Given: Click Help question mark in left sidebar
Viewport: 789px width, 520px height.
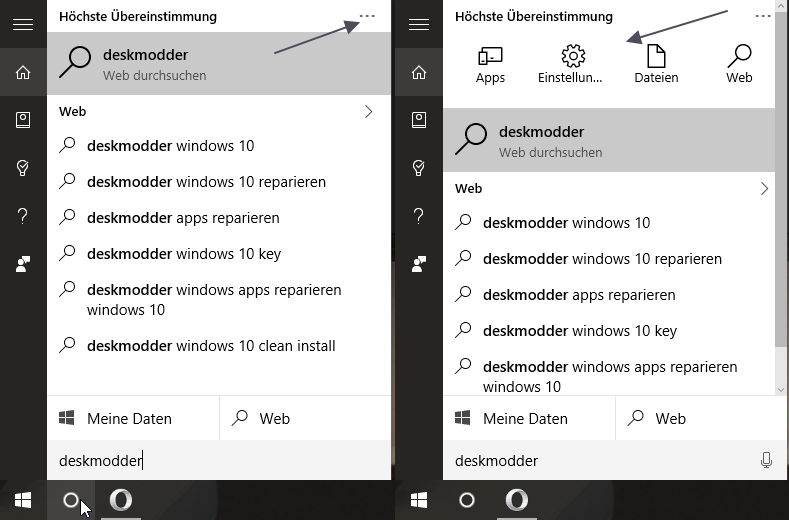Looking at the screenshot, I should [23, 215].
